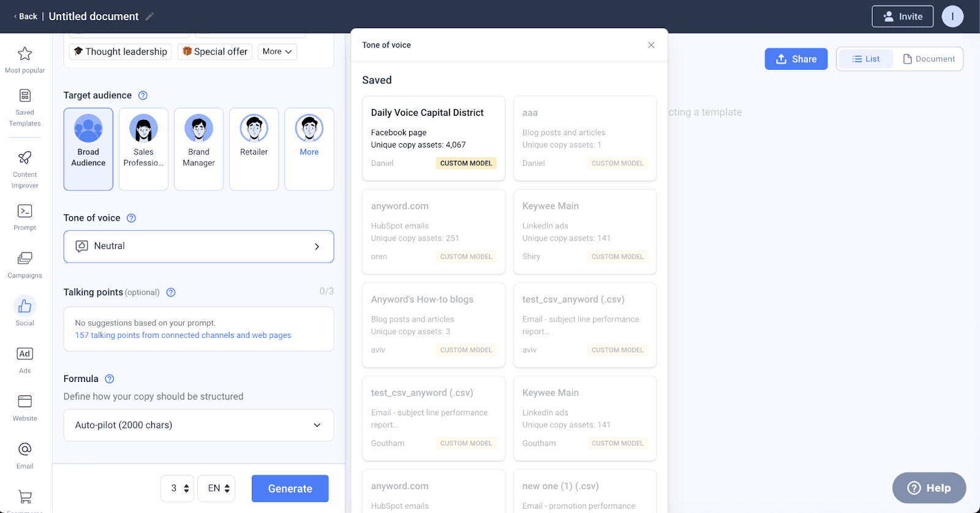Viewport: 980px width, 513px height.
Task: Change number of variations stepper
Action: [178, 489]
